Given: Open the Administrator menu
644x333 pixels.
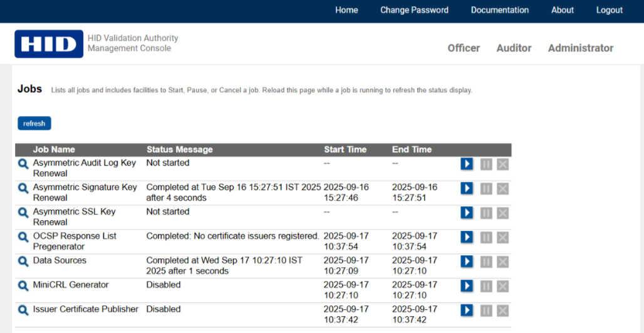Looking at the screenshot, I should [x=580, y=48].
